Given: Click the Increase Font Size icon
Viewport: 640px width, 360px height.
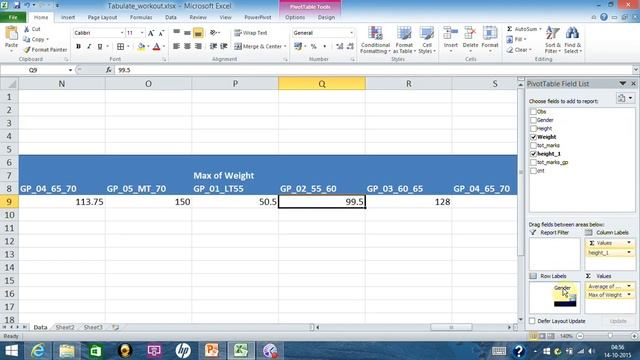Looking at the screenshot, I should click(x=151, y=33).
